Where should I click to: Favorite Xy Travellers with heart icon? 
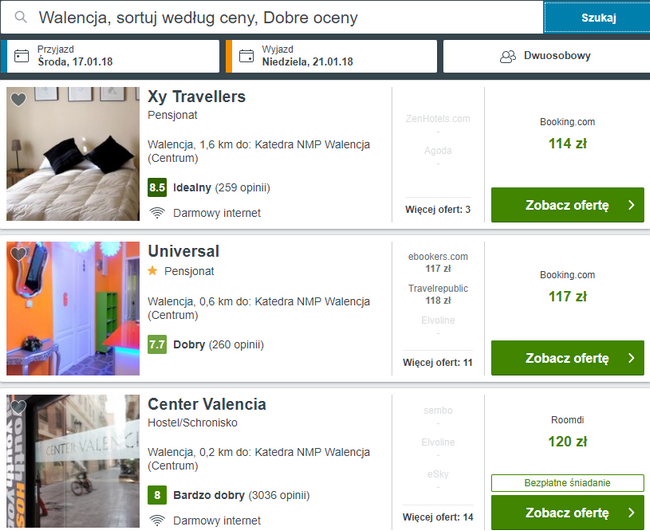(x=18, y=99)
